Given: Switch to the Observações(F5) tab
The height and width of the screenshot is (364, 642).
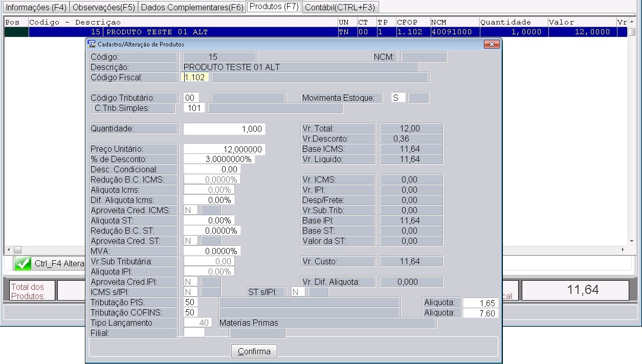Looking at the screenshot, I should (104, 7).
